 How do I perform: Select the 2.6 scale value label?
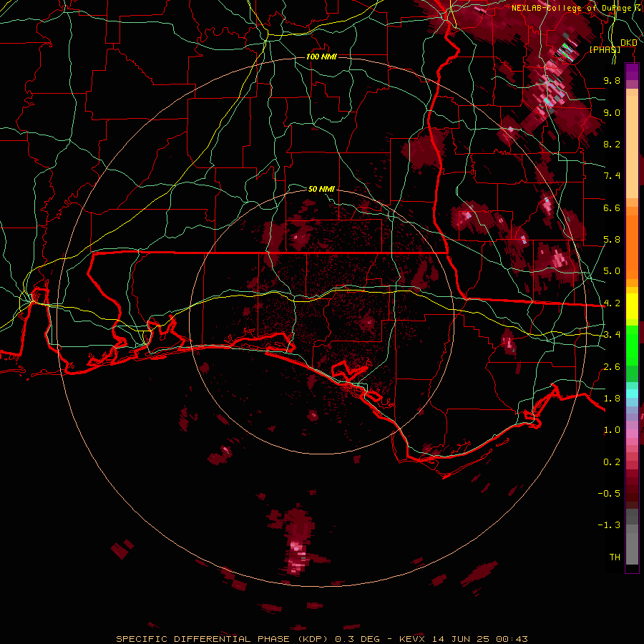612,367
